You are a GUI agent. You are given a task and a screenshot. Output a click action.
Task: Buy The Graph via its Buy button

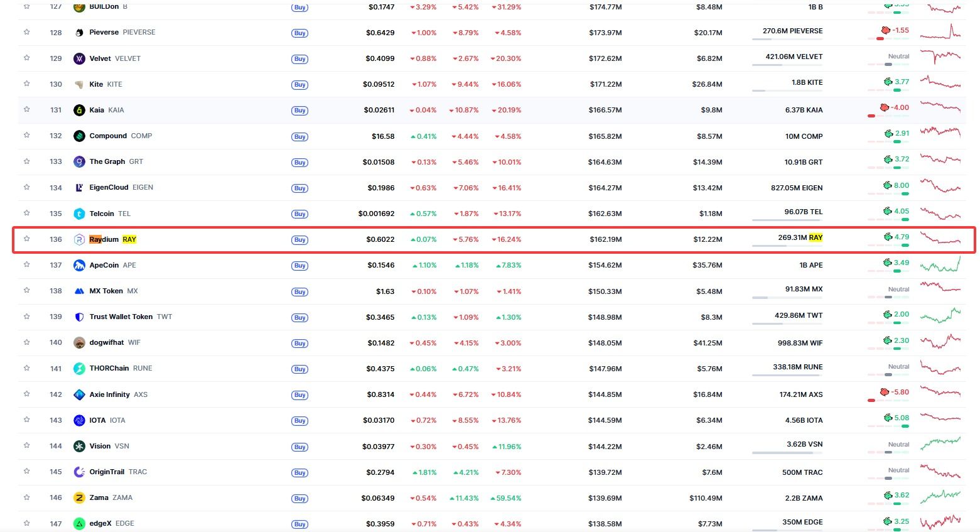299,162
